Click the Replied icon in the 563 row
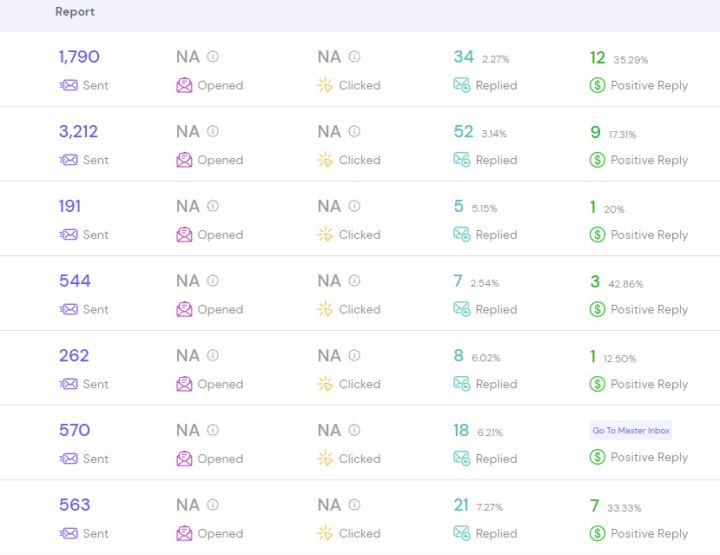The image size is (720, 555). [462, 534]
